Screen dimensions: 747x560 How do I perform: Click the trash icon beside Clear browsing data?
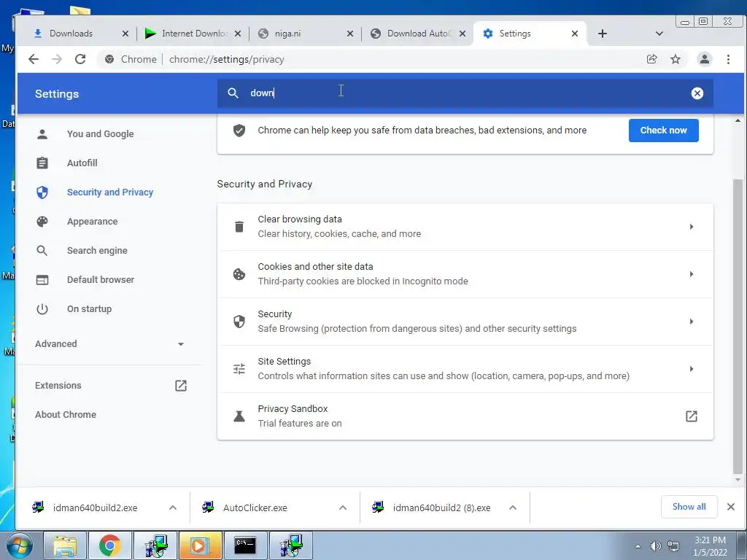tap(239, 227)
